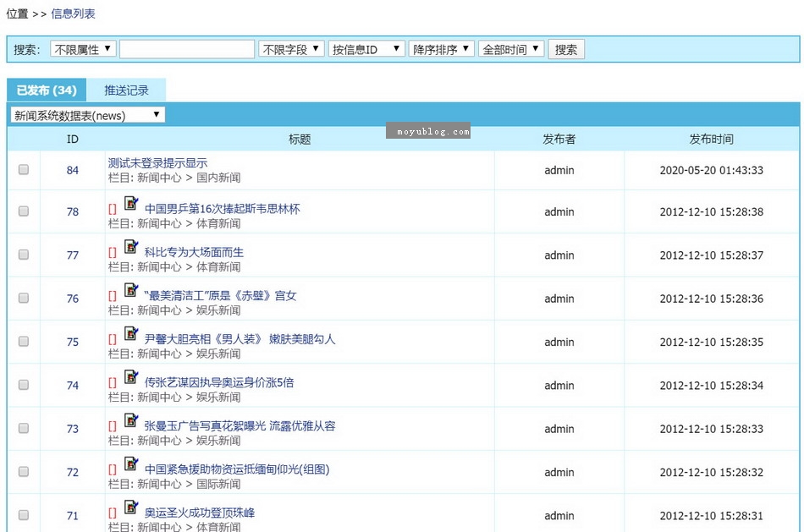Select the 已发布 (34) tab

coord(47,90)
